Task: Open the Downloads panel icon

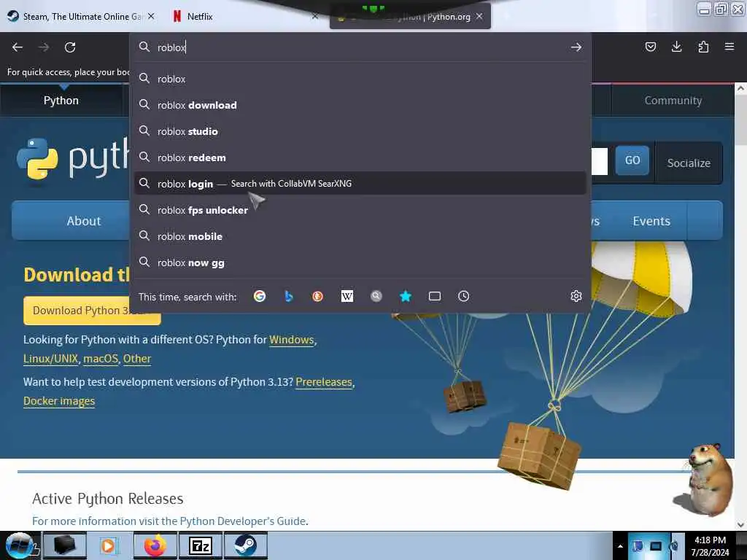Action: pyautogui.click(x=676, y=47)
